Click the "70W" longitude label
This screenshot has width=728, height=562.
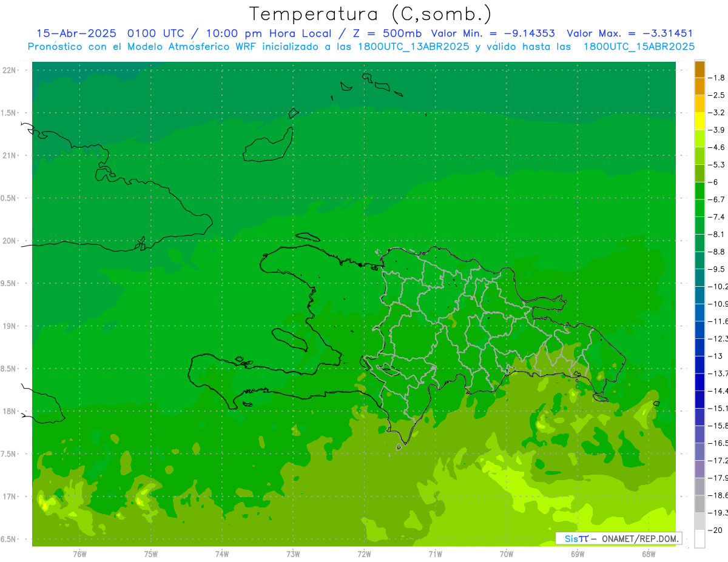pos(507,554)
